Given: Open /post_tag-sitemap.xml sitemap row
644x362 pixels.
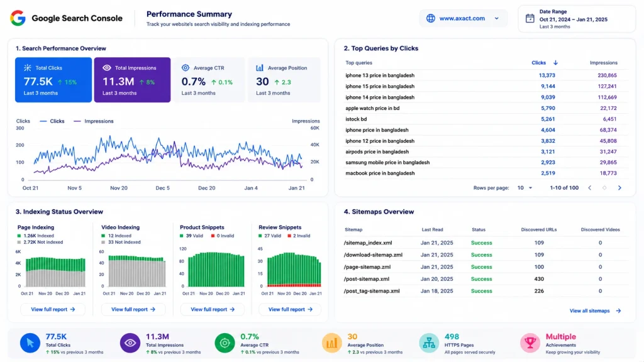Looking at the screenshot, I should click(x=486, y=291).
